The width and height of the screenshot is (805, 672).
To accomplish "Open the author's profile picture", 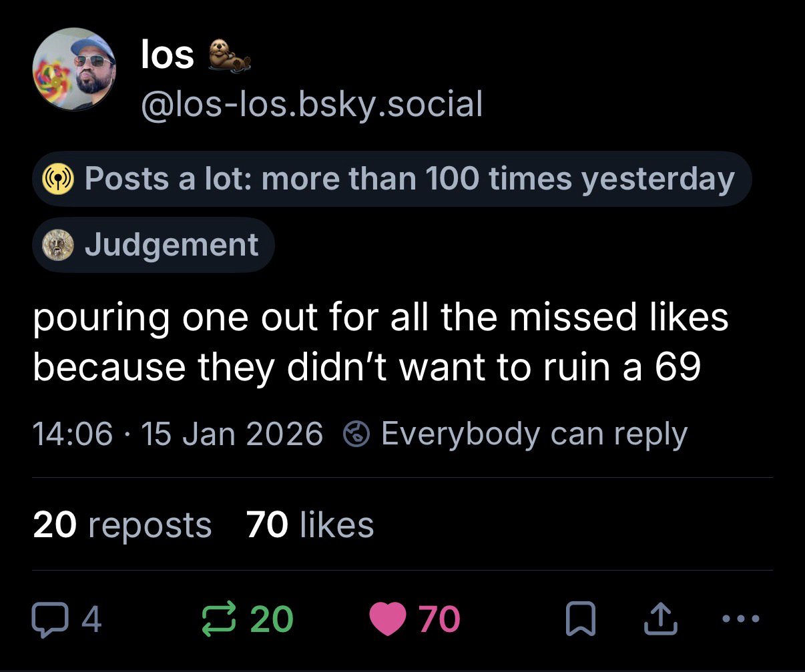I will point(74,69).
